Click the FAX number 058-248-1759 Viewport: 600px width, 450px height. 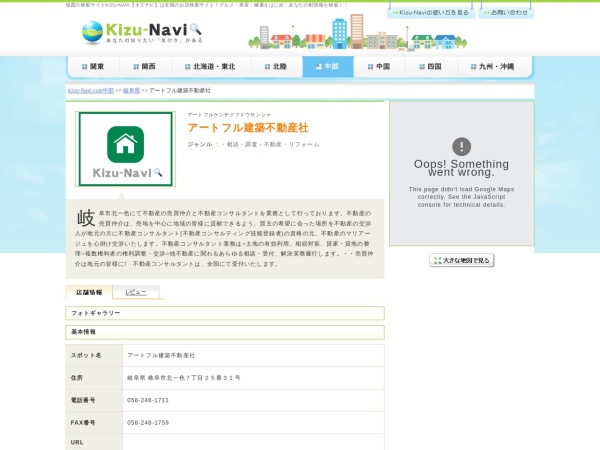148,423
